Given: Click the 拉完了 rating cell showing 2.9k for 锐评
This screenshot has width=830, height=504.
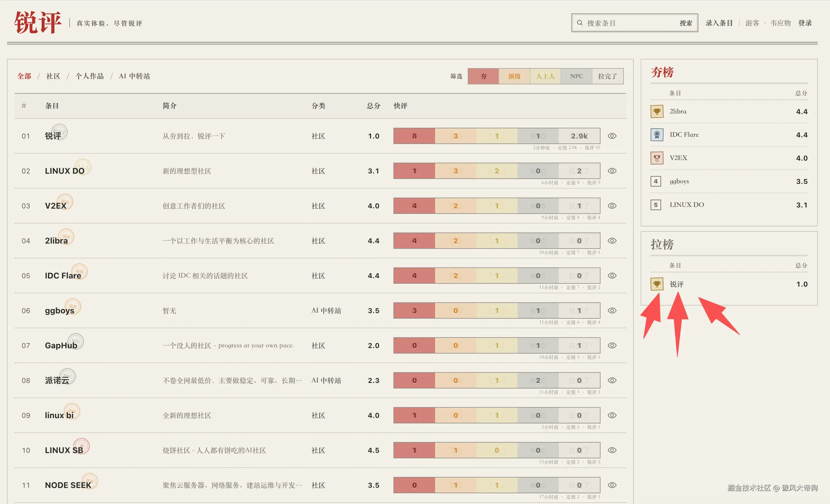Looking at the screenshot, I should 579,136.
